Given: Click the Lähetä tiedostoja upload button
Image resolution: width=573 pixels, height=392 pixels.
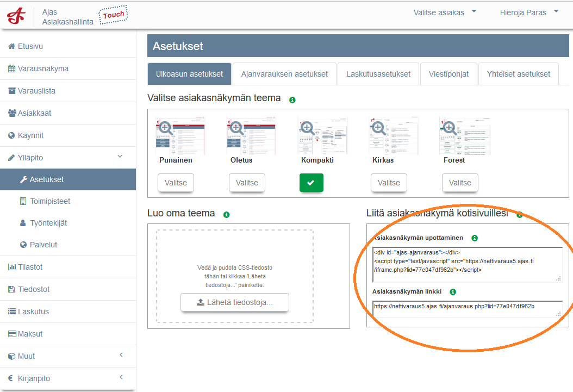Looking at the screenshot, I should 235,302.
